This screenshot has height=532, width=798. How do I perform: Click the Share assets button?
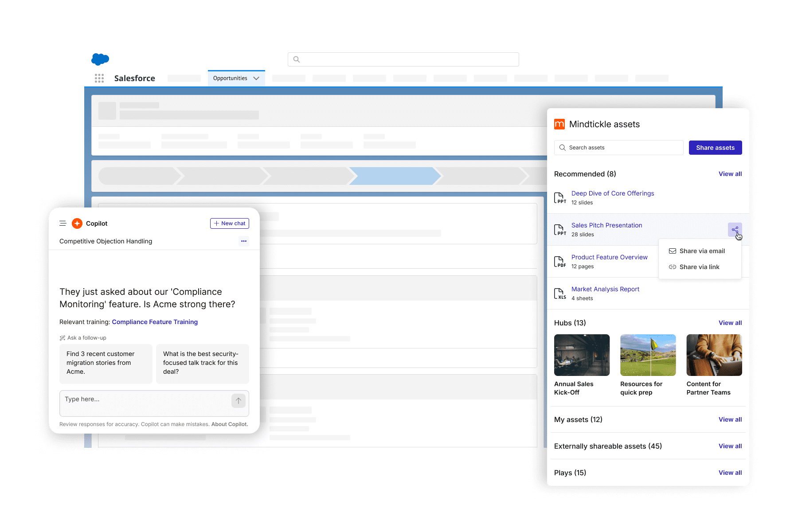(x=715, y=147)
